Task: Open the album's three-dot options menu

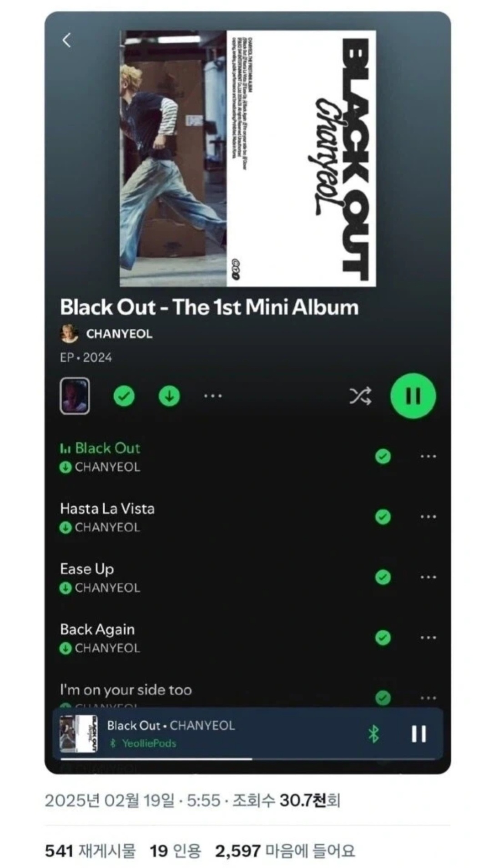Action: [x=213, y=396]
